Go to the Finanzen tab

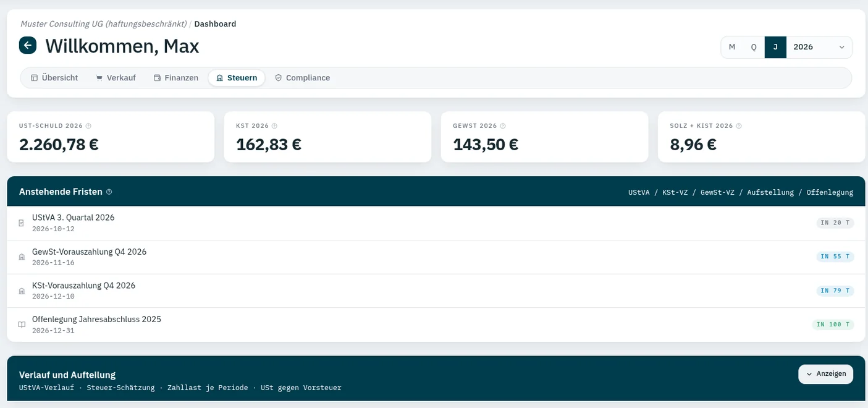tap(176, 78)
